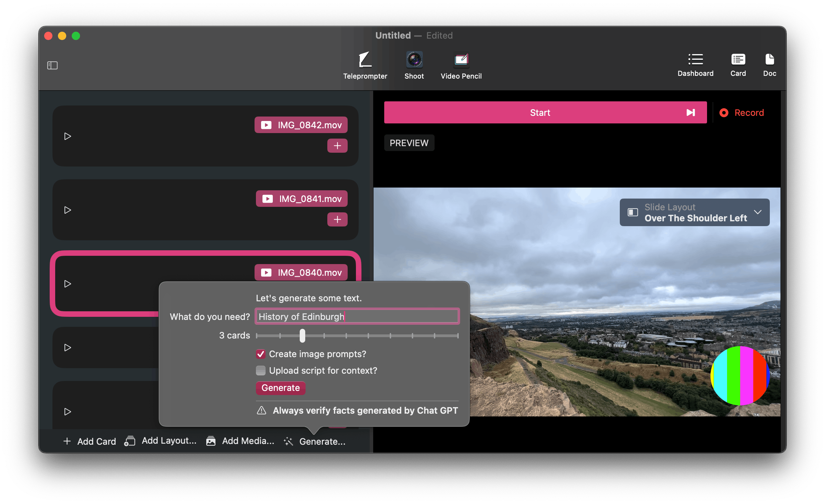
Task: Click Add Card in bottom toolbar
Action: coord(90,441)
